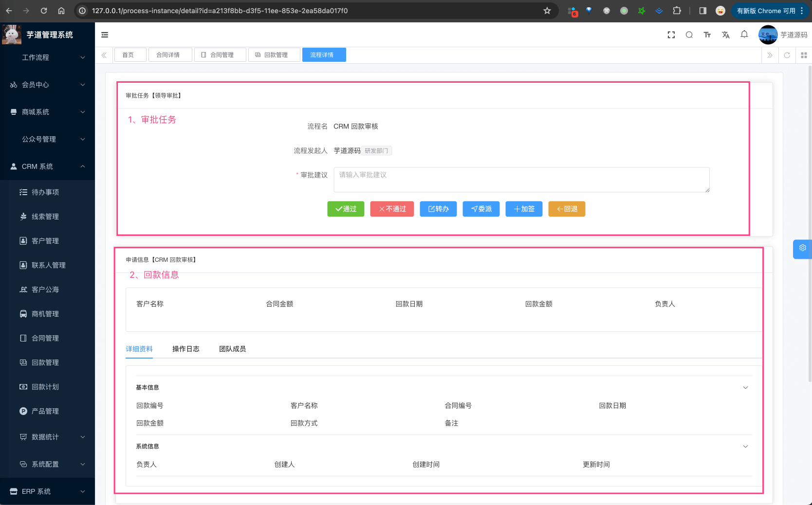Bookmark this page with the star icon
This screenshot has width=812, height=505.
[547, 11]
